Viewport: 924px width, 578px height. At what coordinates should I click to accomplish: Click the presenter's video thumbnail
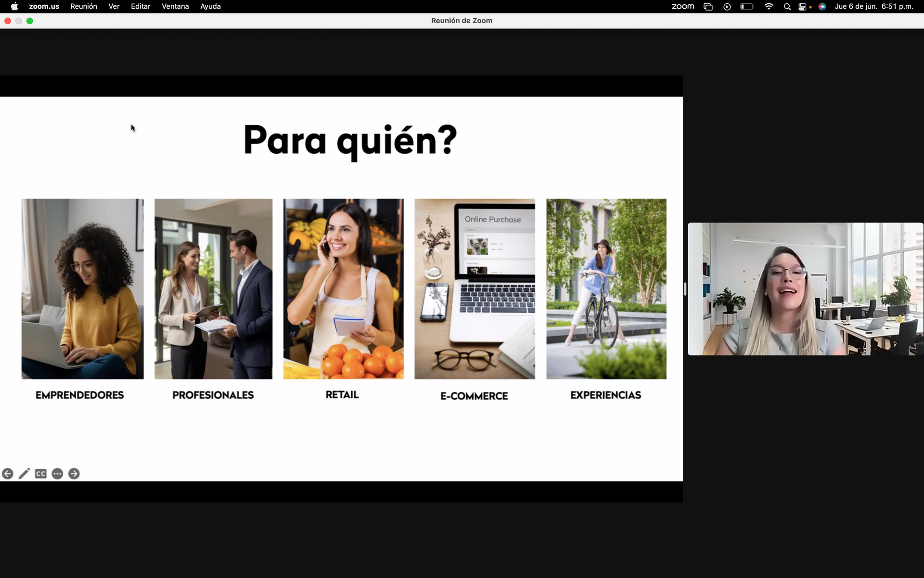(x=805, y=289)
